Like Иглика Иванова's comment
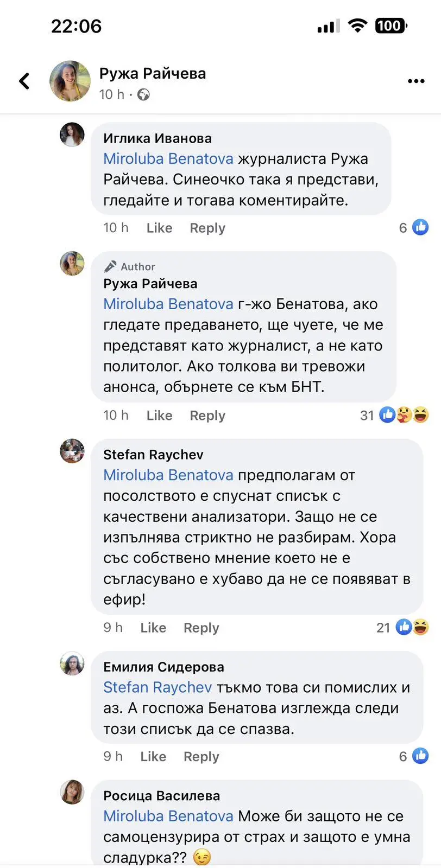The width and height of the screenshot is (441, 868). coord(159,228)
